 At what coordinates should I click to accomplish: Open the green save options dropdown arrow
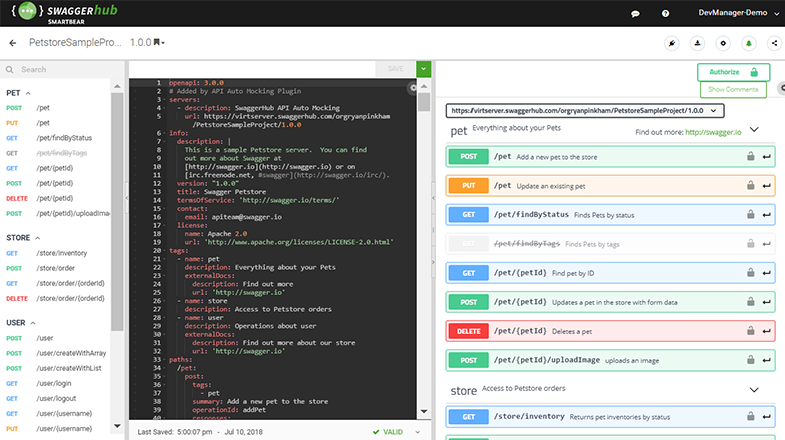click(424, 69)
